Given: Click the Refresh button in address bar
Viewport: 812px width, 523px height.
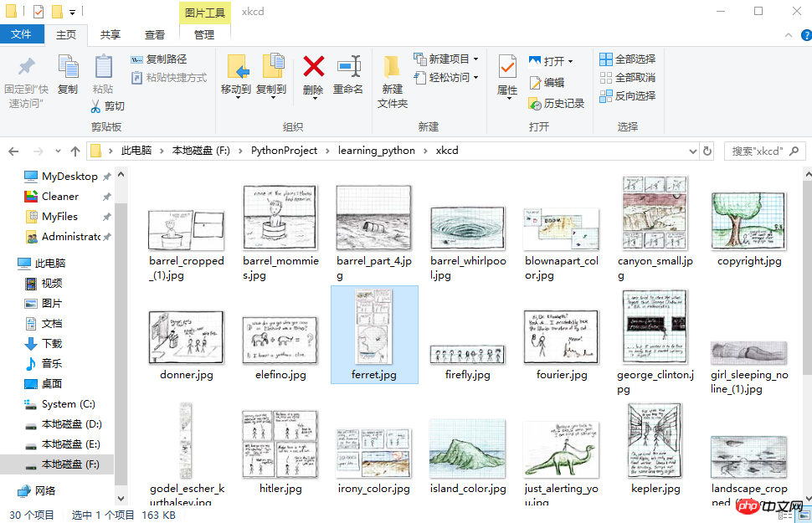Looking at the screenshot, I should [707, 151].
